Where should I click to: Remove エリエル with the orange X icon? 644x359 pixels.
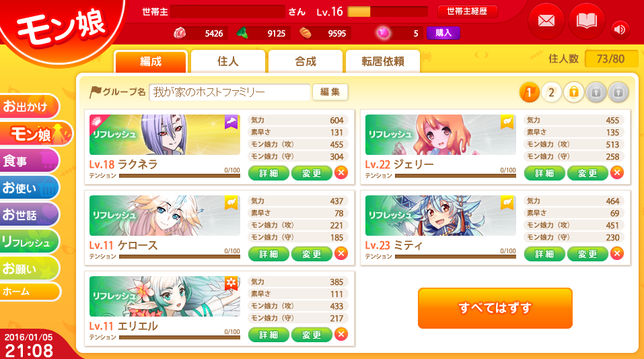tap(341, 334)
